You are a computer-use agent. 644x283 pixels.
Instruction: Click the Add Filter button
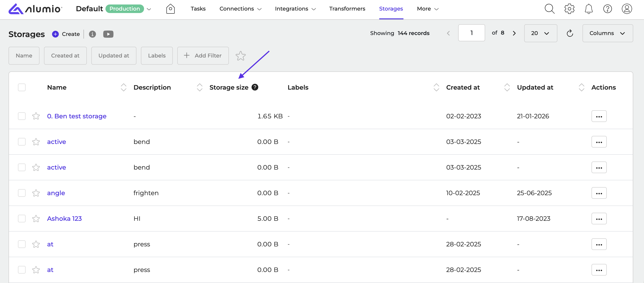click(x=203, y=55)
